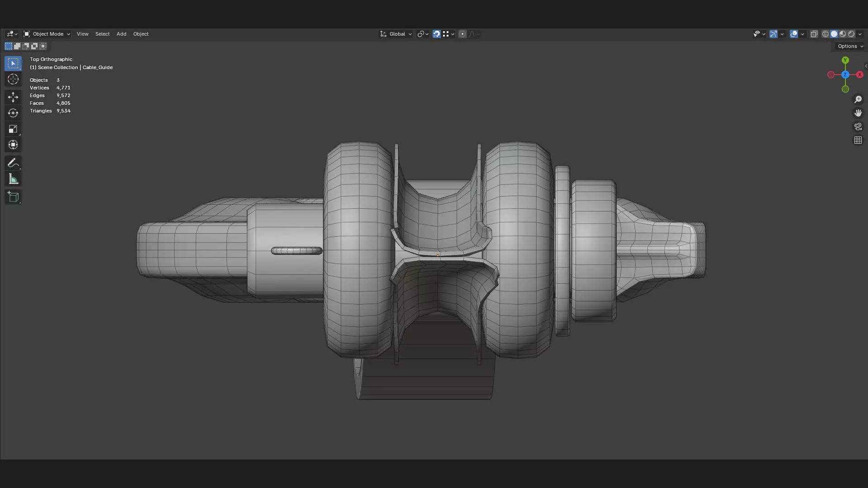This screenshot has width=868, height=488.
Task: Select the Measure tool
Action: click(x=13, y=179)
